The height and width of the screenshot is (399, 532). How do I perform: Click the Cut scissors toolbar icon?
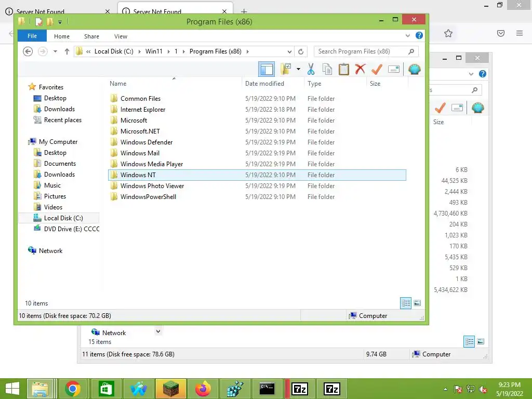311,69
